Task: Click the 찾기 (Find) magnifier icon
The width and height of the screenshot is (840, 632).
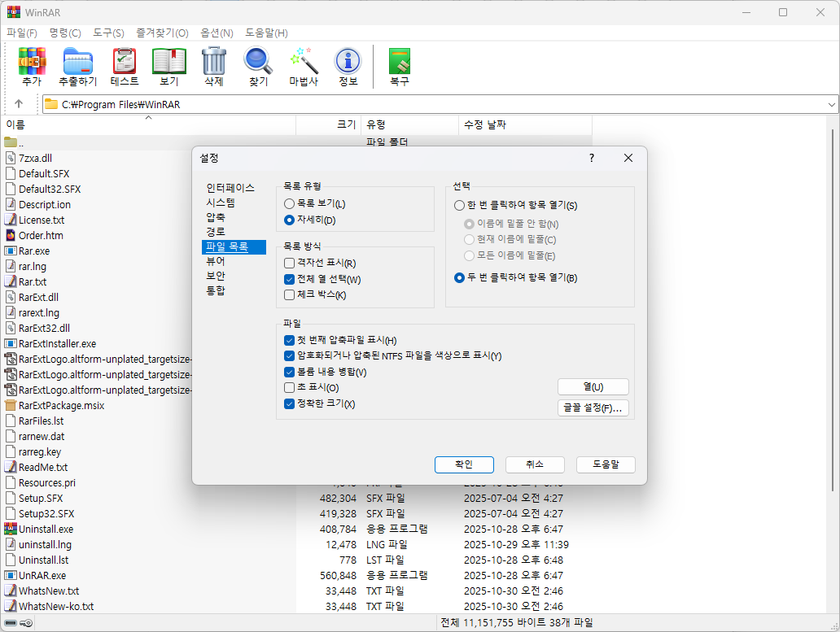Action: (x=258, y=61)
